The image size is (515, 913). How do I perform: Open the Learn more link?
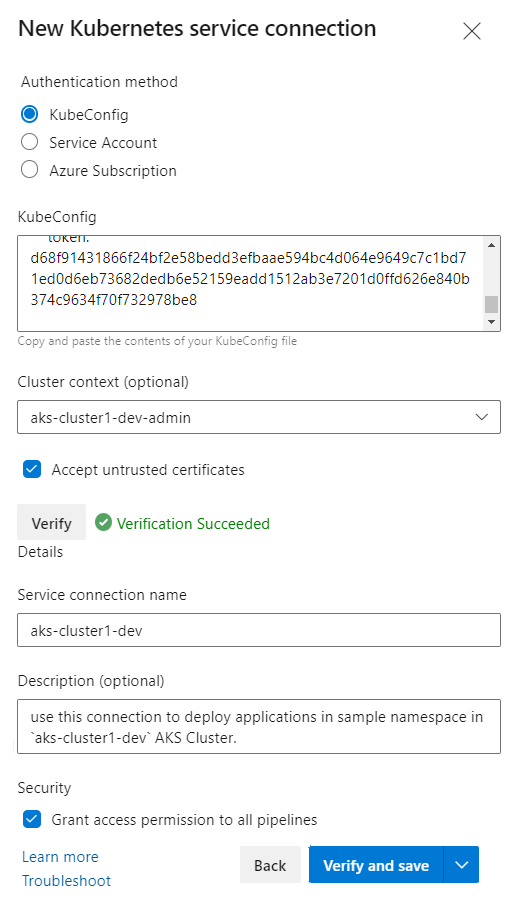(60, 857)
